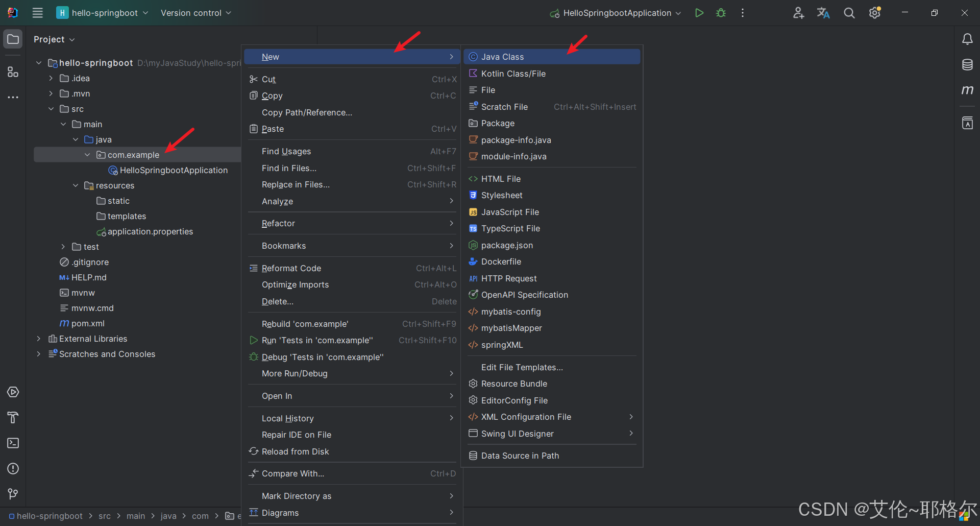Open the more actions kebab menu
Viewport: 980px width, 526px height.
[x=743, y=13]
